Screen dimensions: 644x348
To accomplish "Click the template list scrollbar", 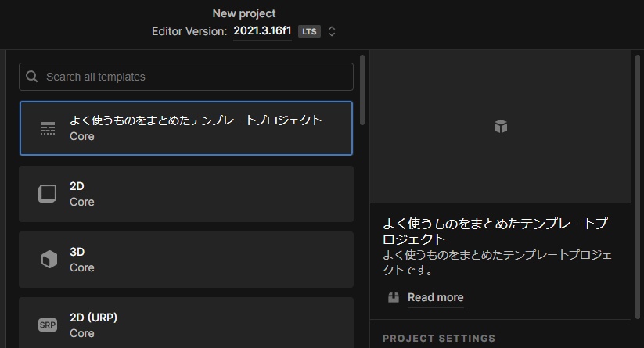I will (x=362, y=90).
